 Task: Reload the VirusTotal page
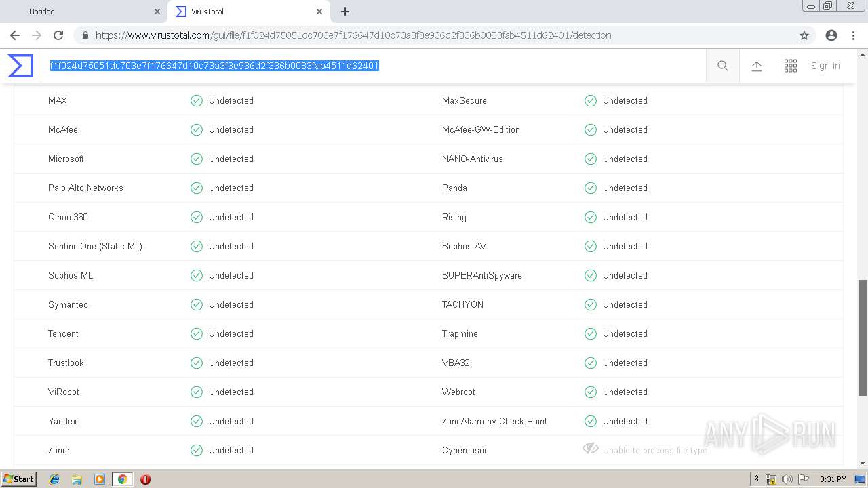[58, 35]
